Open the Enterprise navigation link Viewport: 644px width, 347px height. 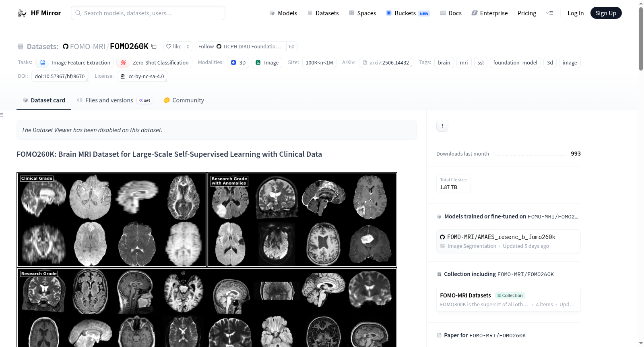489,13
